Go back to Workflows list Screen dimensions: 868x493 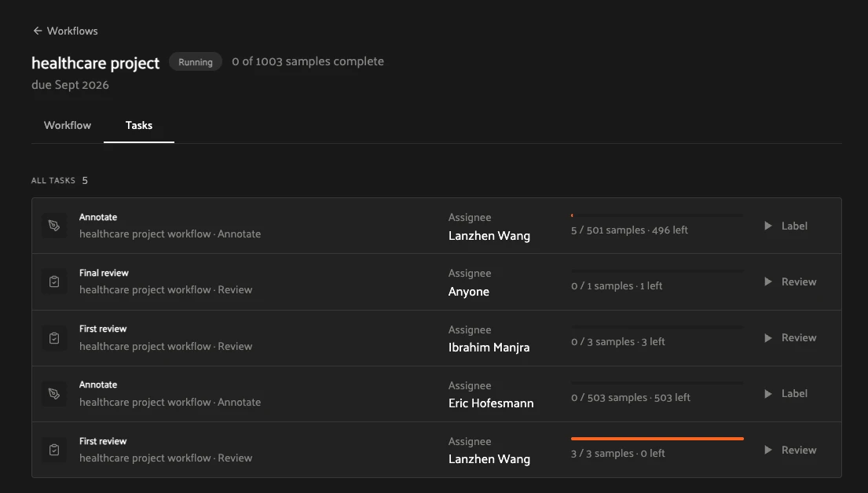coord(65,31)
